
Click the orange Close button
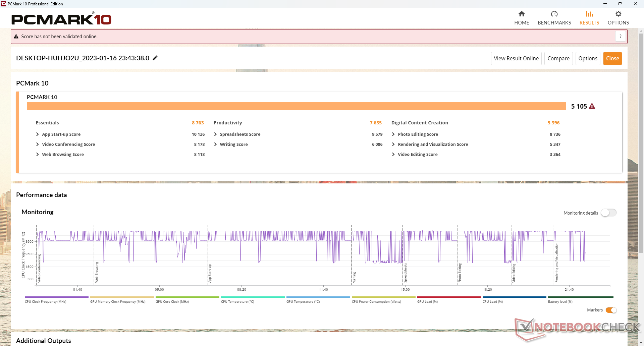point(612,58)
